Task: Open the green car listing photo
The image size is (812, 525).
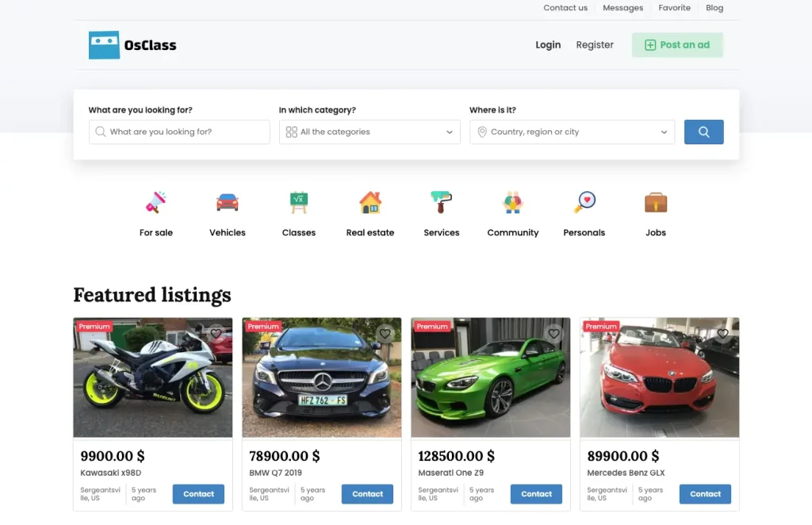Action: click(490, 377)
